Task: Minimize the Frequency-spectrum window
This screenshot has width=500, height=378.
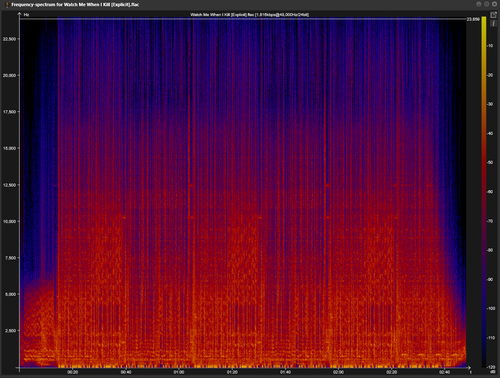Action: click(x=479, y=4)
